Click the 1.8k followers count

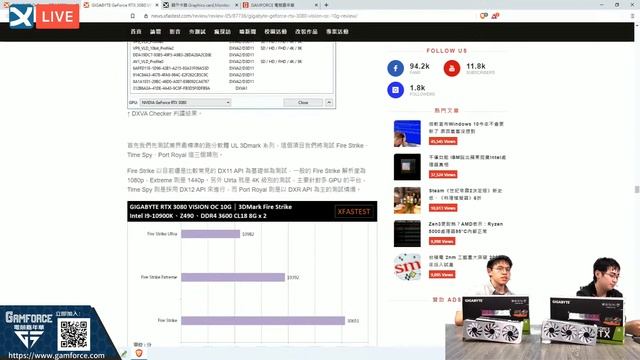(418, 88)
